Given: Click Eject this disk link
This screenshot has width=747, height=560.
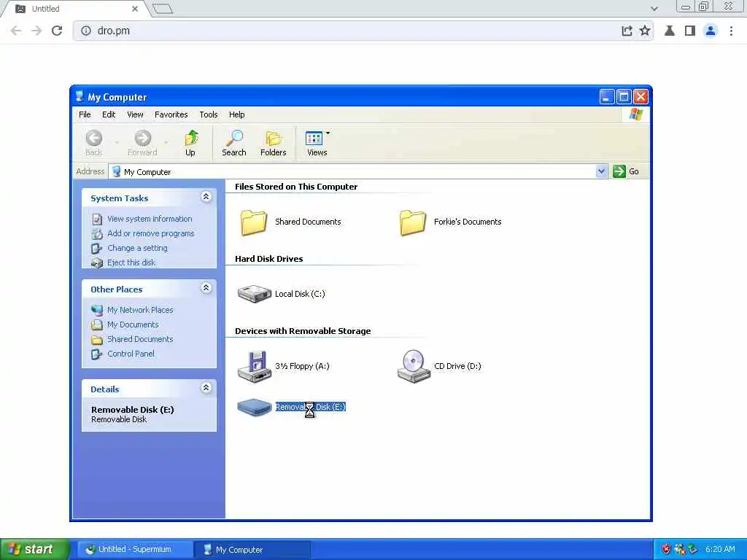Looking at the screenshot, I should [131, 262].
